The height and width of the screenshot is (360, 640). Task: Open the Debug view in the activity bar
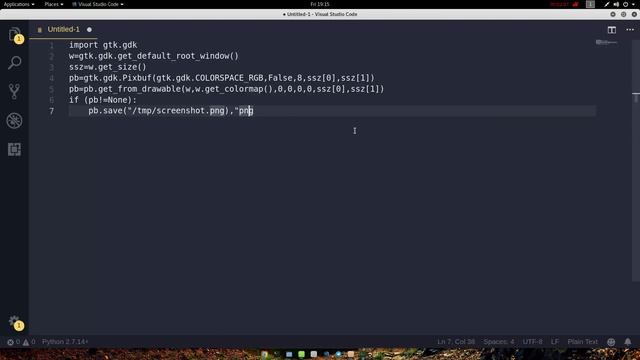coord(15,121)
